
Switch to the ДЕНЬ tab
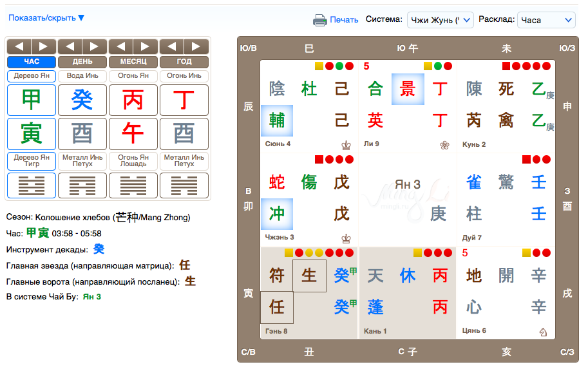pos(82,62)
